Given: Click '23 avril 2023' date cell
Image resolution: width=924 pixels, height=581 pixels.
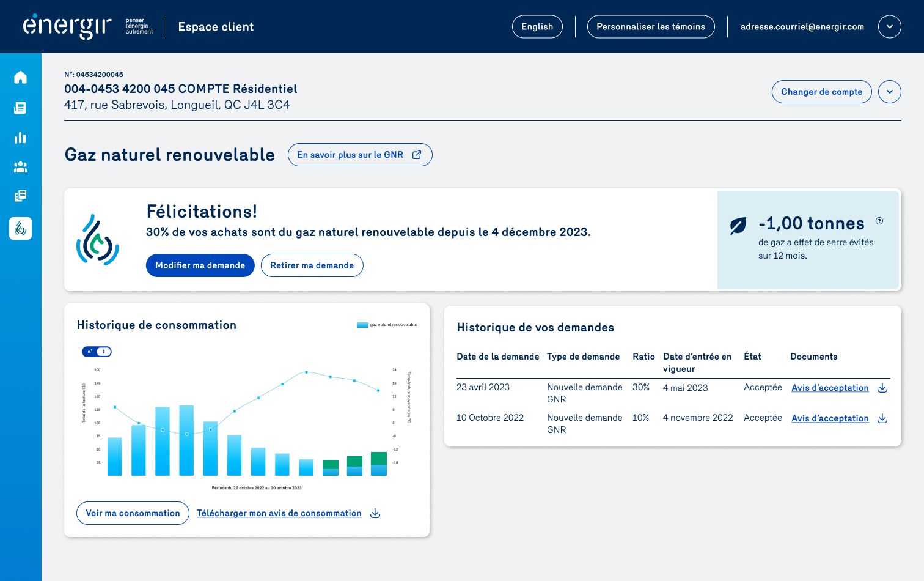Looking at the screenshot, I should pos(483,387).
